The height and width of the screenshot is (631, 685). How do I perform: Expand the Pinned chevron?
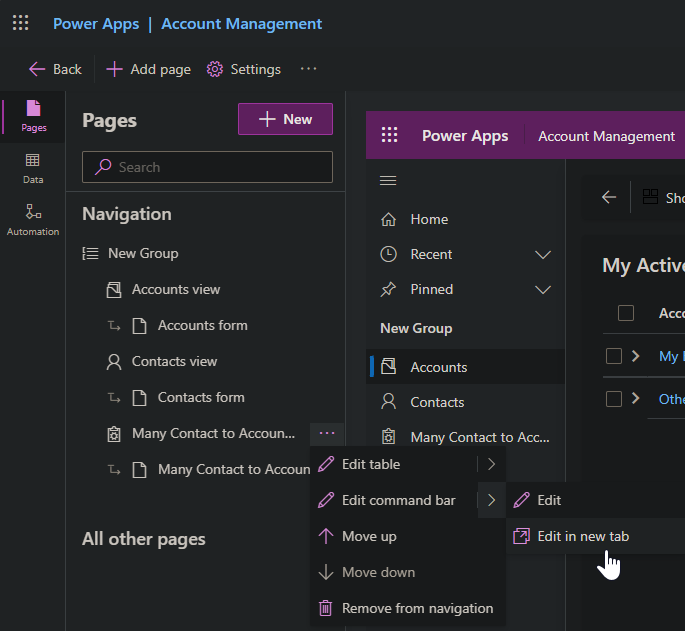click(x=543, y=289)
